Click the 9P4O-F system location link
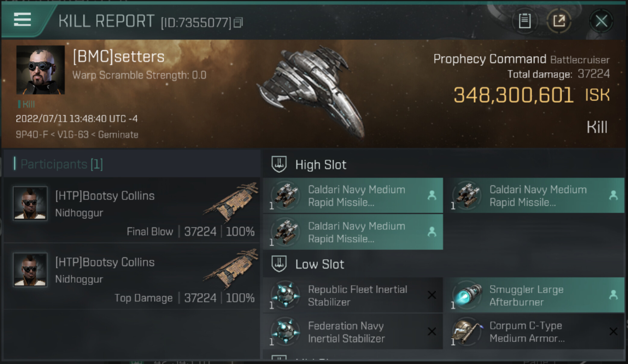 (32, 135)
